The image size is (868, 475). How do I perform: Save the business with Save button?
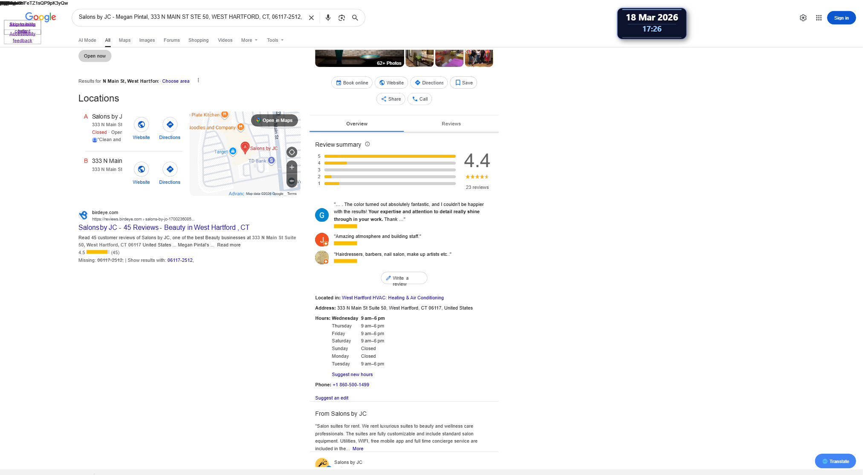click(x=463, y=83)
